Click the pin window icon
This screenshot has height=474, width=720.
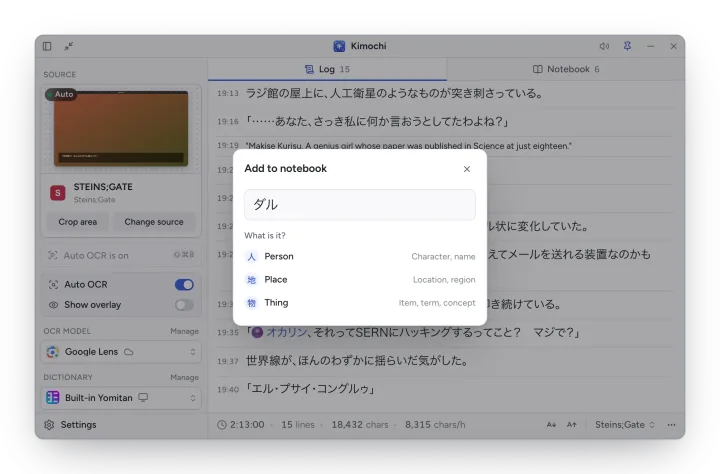(627, 46)
